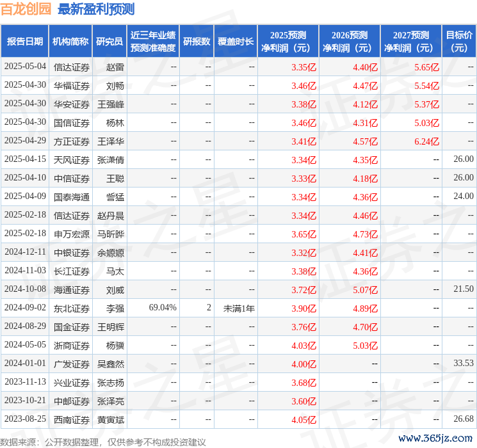Click researcher name 马太
This screenshot has height=448, width=477.
point(115,271)
